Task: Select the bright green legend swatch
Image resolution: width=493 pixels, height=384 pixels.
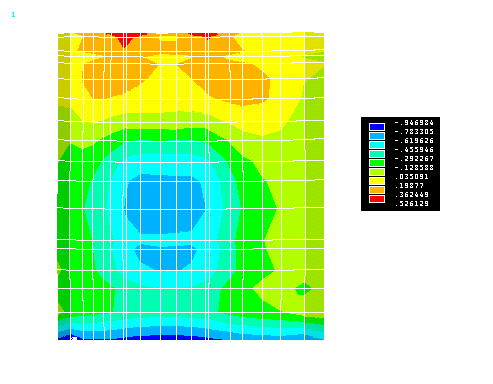Action: pyautogui.click(x=377, y=163)
